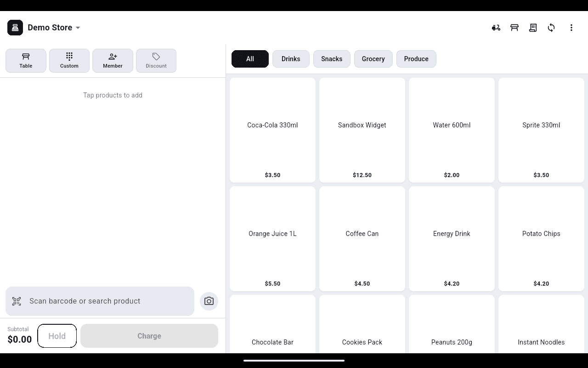Screen dimensions: 588x368
Task: Click the Hold button
Action: [57, 336]
